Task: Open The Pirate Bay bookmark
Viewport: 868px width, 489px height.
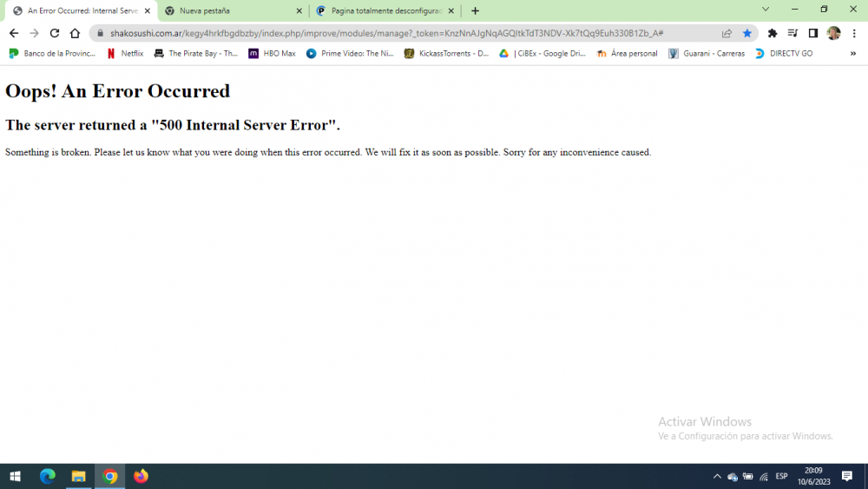Action: (196, 54)
